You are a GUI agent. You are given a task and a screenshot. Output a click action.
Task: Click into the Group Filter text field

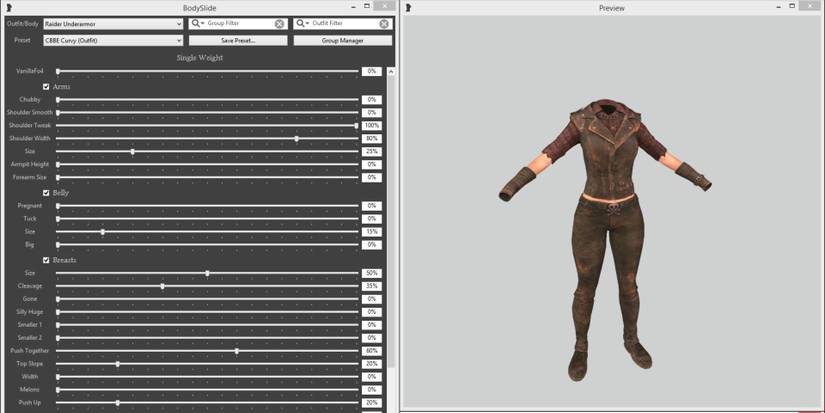pos(240,24)
